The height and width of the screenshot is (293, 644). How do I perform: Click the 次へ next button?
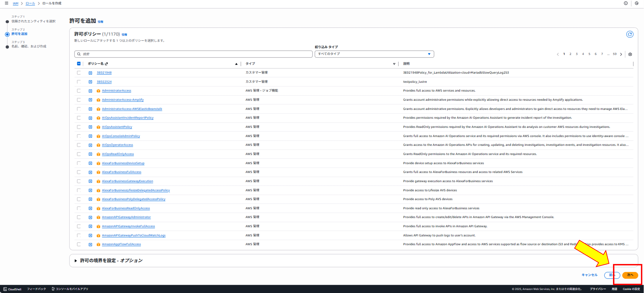(630, 275)
